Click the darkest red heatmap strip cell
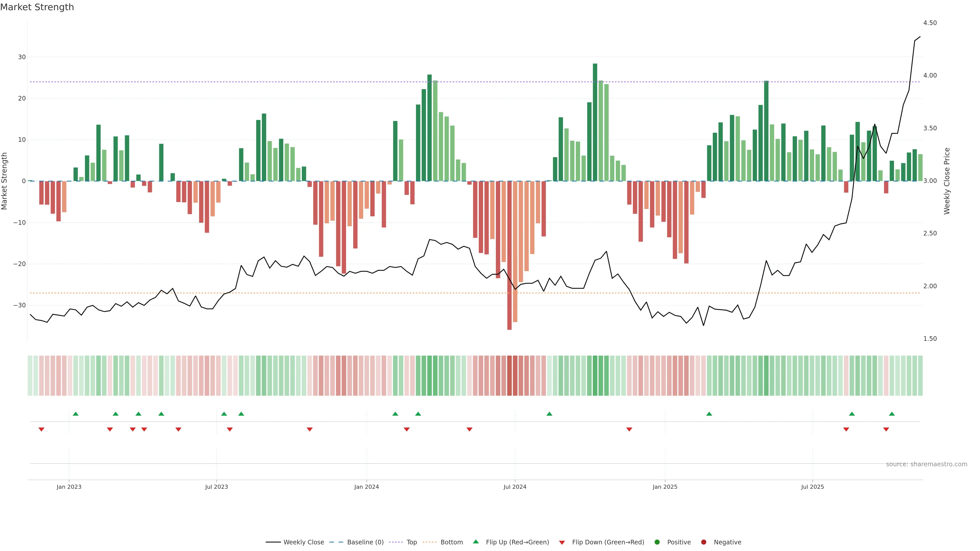 click(x=509, y=376)
